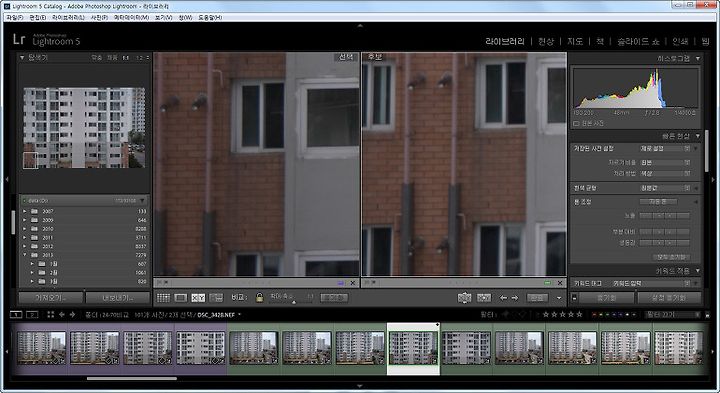Image resolution: width=720 pixels, height=393 pixels.
Task: Collapse the Keywording panel
Action: 698,271
